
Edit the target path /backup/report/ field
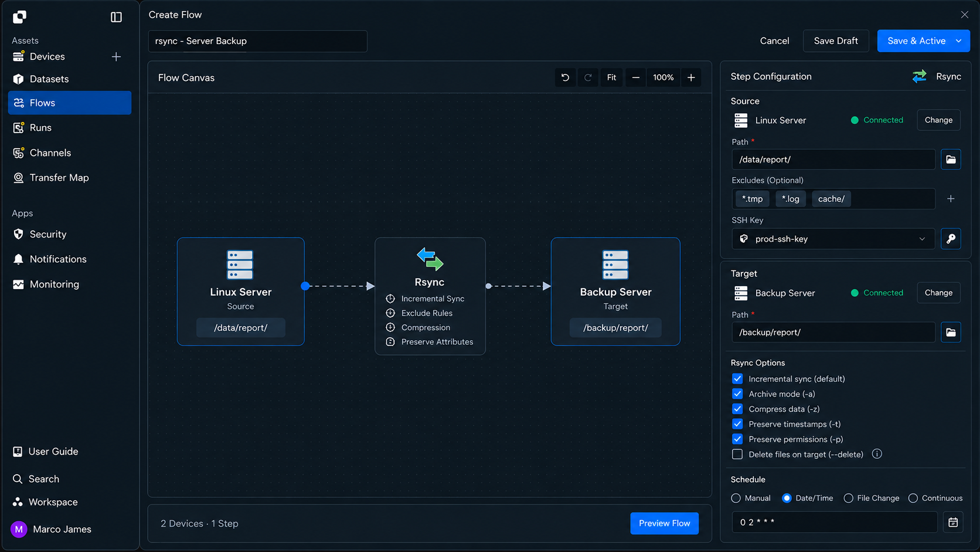pos(833,333)
